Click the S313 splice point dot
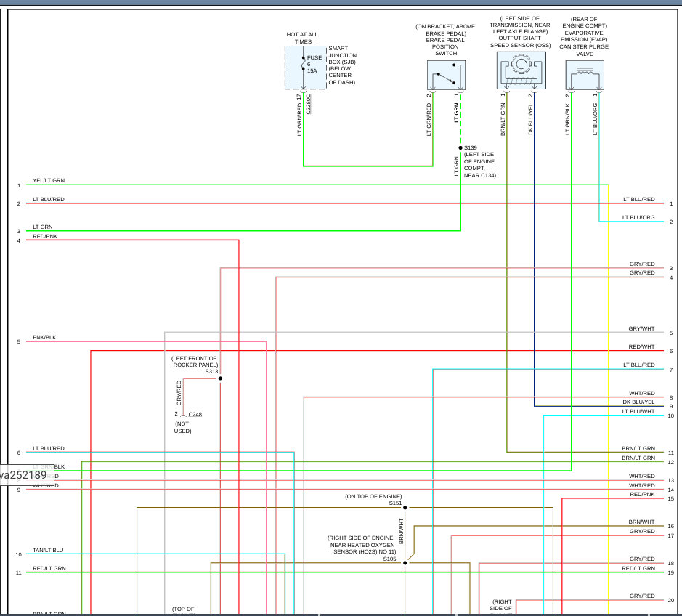The image size is (682, 616). [x=220, y=378]
